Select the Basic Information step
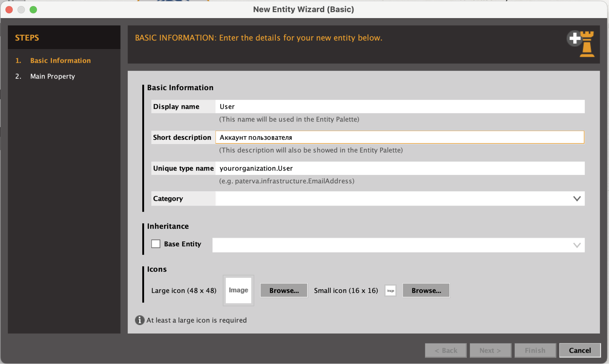Screen dimensions: 609x364 point(60,61)
